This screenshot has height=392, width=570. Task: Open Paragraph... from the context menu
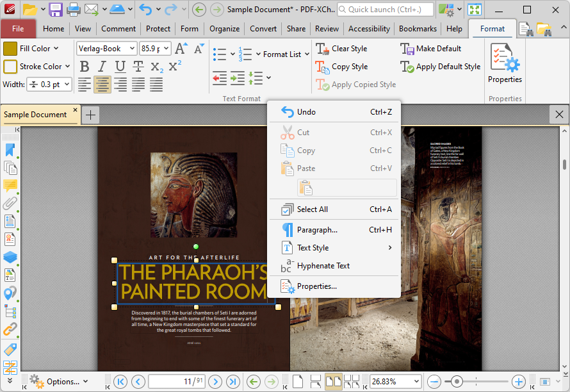(x=334, y=230)
